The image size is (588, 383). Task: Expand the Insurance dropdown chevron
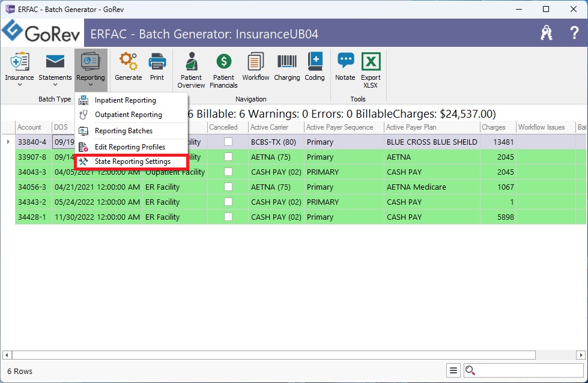click(19, 85)
